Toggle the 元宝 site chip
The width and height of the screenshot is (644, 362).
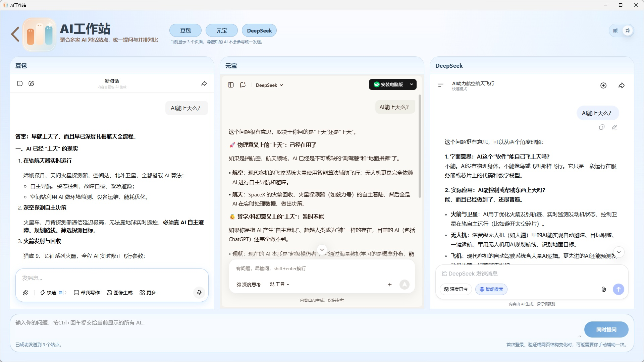coord(222,31)
